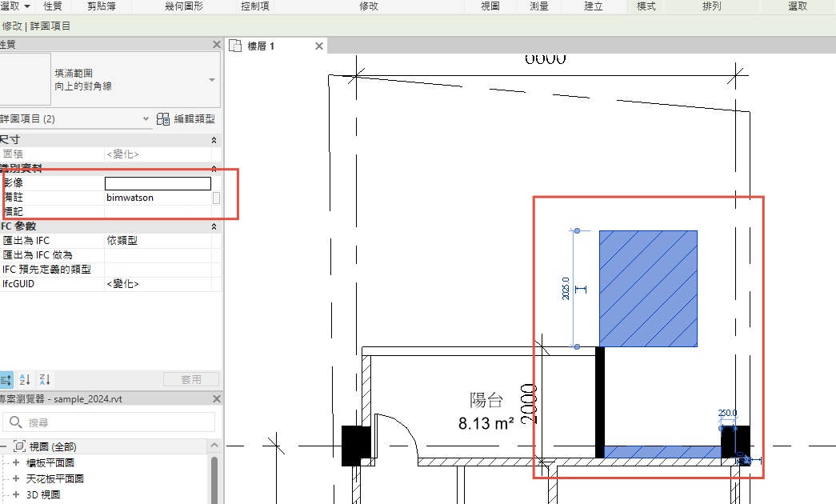This screenshot has width=836, height=504.
Task: Sort properties ascending with A-Z icon
Action: [x=25, y=379]
